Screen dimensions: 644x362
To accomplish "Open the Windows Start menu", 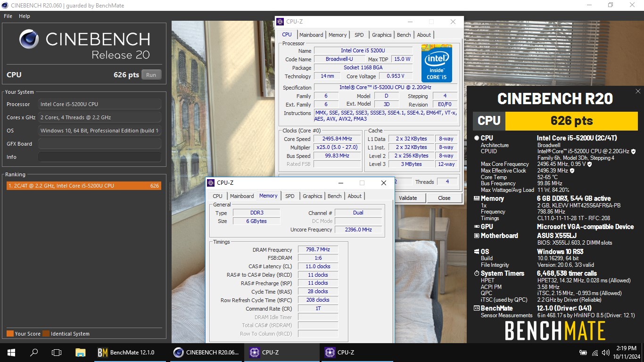I will [11, 352].
